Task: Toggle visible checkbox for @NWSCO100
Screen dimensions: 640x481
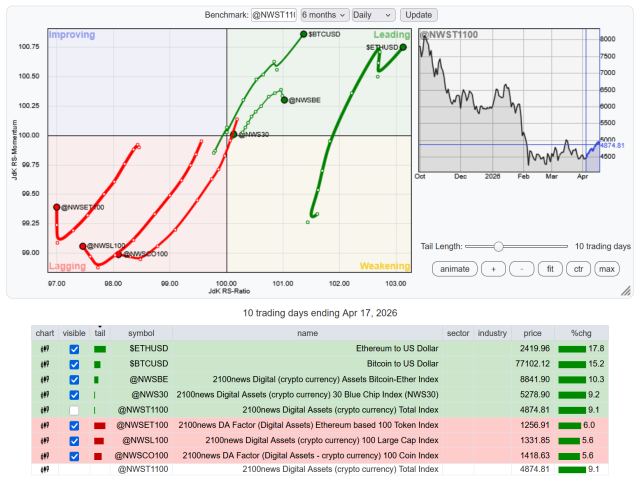Action: point(74,456)
